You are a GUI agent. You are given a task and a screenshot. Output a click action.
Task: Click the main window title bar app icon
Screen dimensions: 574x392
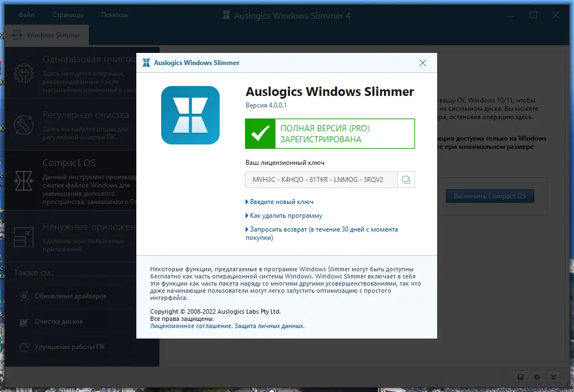pyautogui.click(x=226, y=15)
